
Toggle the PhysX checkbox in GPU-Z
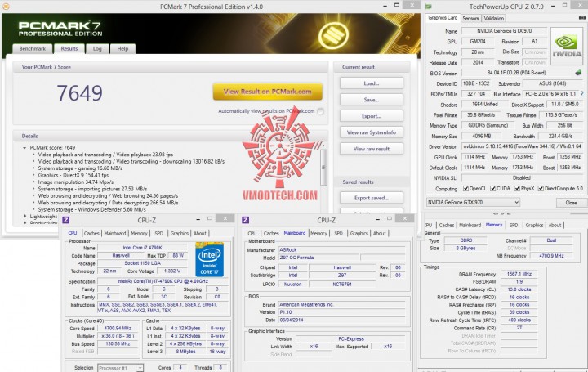[517, 188]
